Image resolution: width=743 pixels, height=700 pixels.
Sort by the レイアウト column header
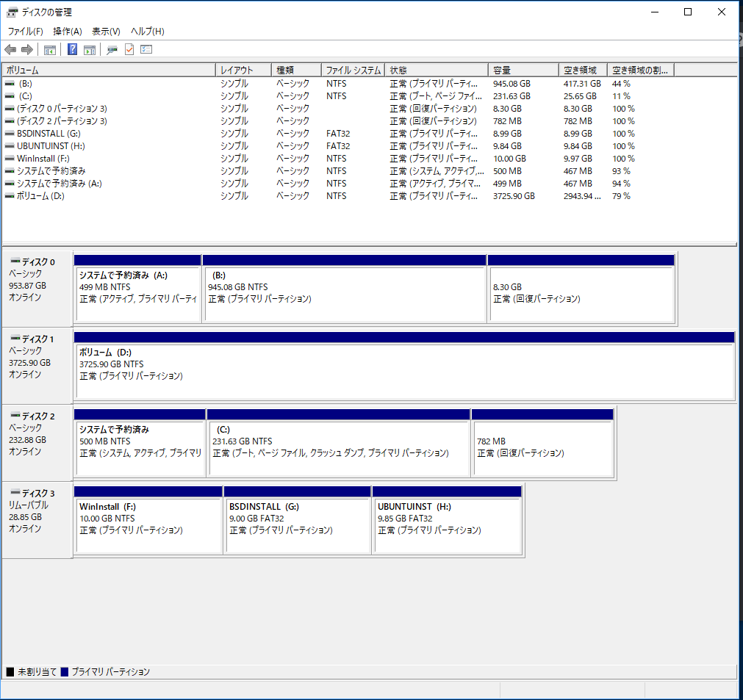[x=243, y=70]
